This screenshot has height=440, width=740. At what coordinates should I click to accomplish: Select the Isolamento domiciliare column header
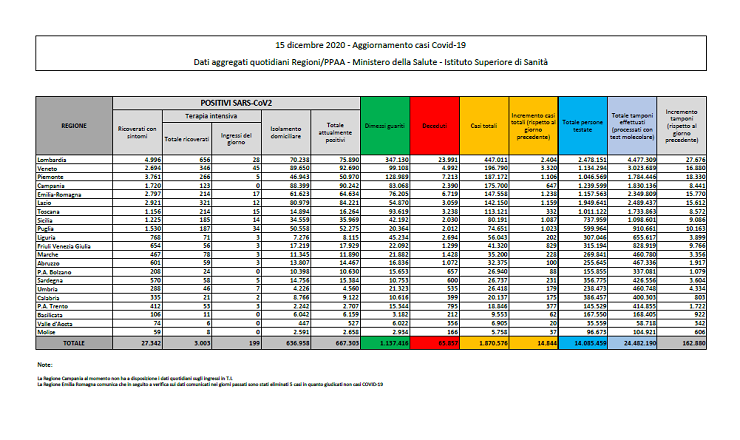click(286, 132)
